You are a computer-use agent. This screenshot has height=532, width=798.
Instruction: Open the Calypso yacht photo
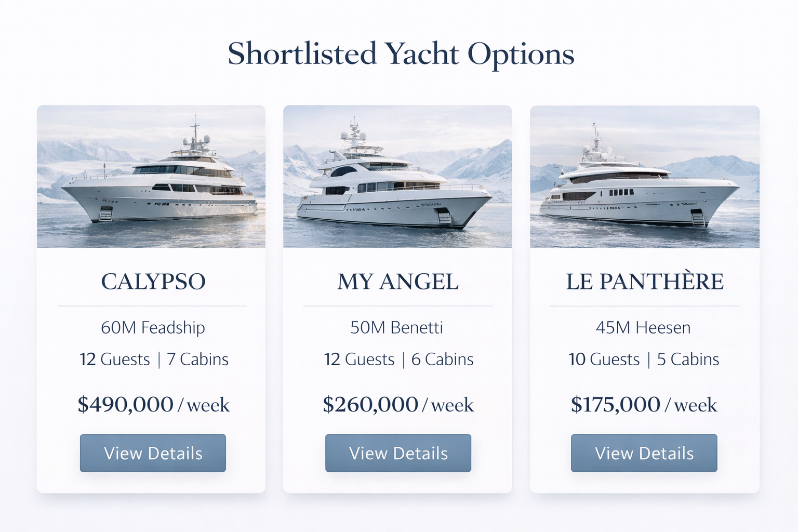click(x=151, y=177)
